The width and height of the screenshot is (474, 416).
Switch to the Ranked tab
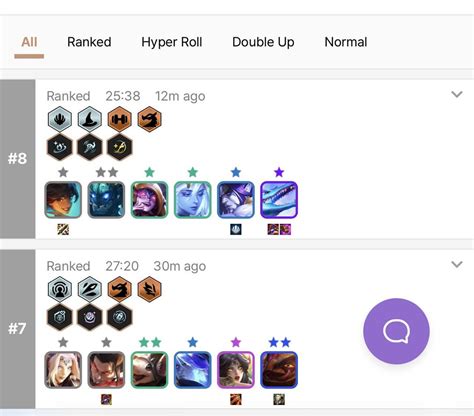tap(89, 42)
